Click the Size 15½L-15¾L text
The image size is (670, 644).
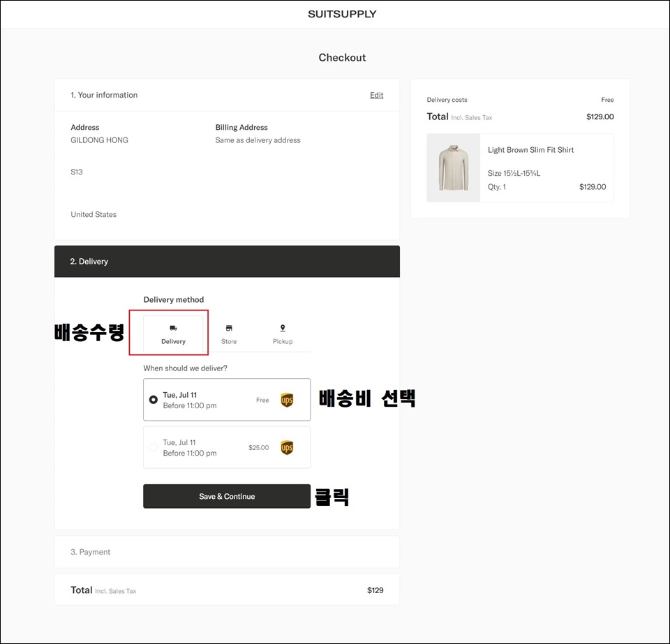[514, 173]
